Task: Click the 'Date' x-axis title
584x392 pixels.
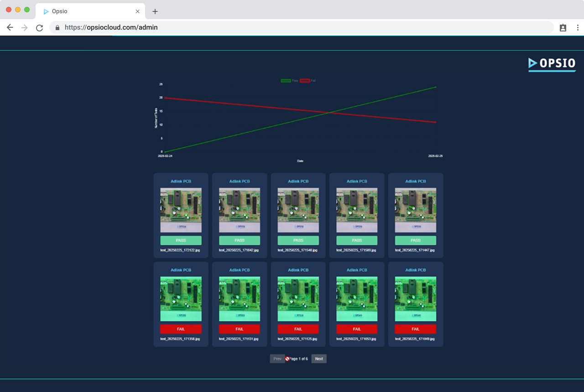Action: coord(300,161)
